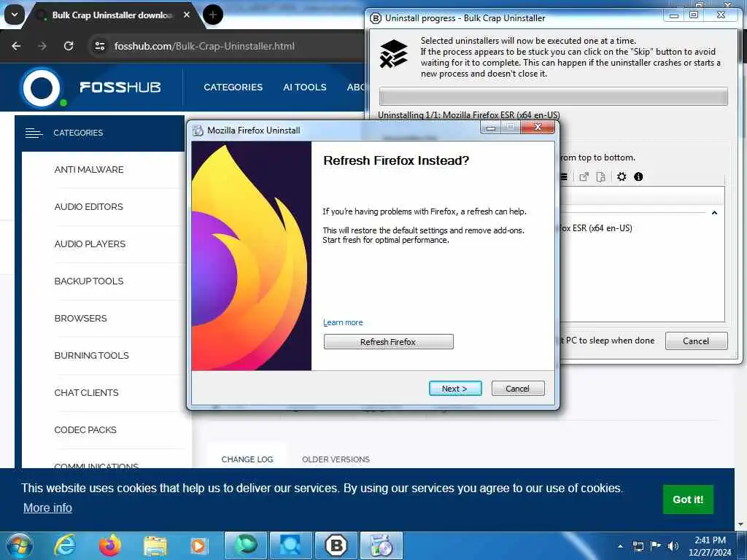Screen dimensions: 747x560
Task: Accept cookies with Got it! button
Action: pyautogui.click(x=687, y=499)
